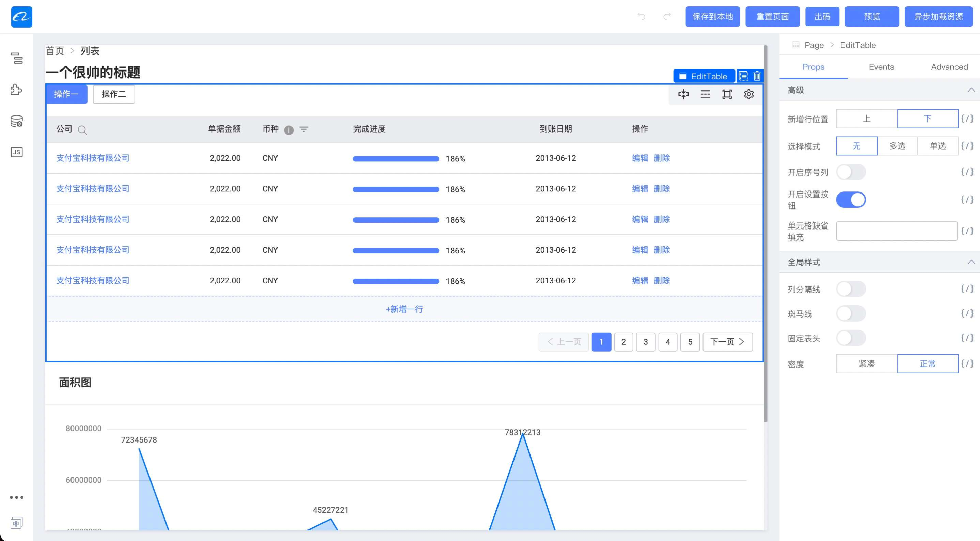Select the JS code editor icon in sidebar

16,152
